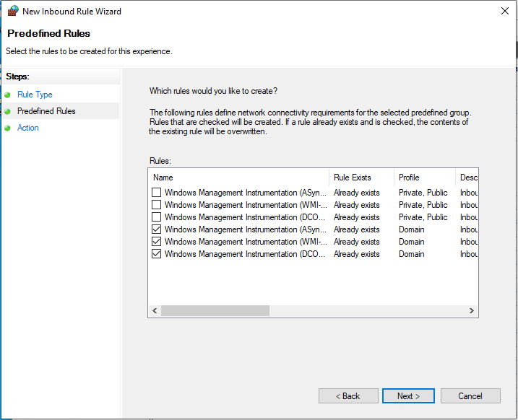Select the Domain row's 'Windows Management Instrumentation (ASyn...' text
This screenshot has height=420, width=518.
(x=246, y=229)
